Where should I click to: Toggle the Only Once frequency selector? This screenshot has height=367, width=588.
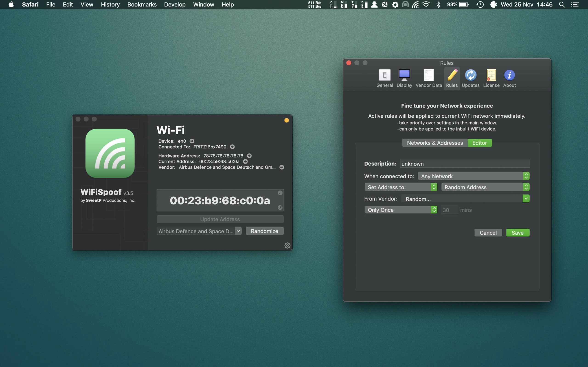point(434,209)
